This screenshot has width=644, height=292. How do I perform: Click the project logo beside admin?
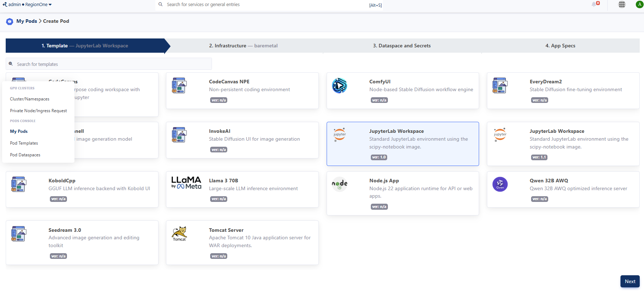pos(5,4)
